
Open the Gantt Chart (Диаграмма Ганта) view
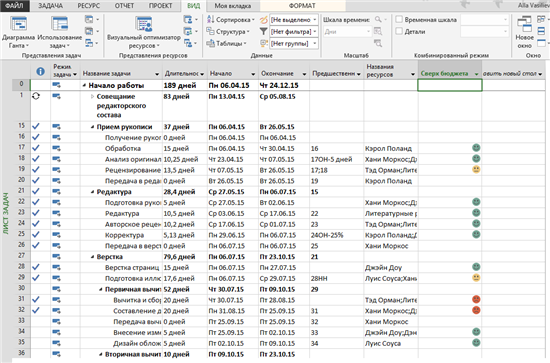pos(18,32)
